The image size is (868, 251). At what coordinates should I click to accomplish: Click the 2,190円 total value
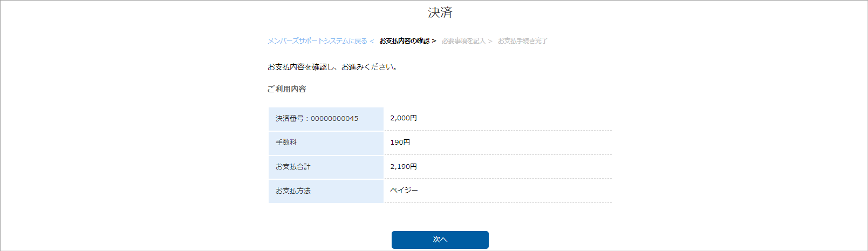404,167
